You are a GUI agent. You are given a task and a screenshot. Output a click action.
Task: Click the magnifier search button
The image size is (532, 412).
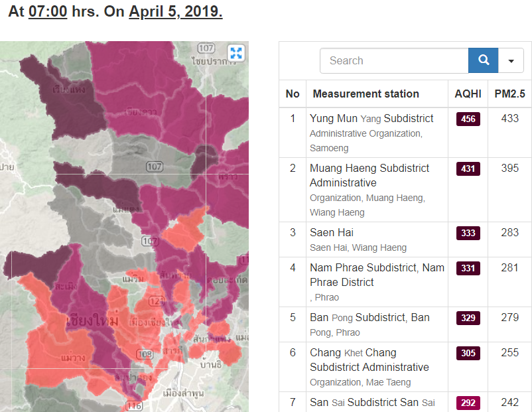[484, 60]
